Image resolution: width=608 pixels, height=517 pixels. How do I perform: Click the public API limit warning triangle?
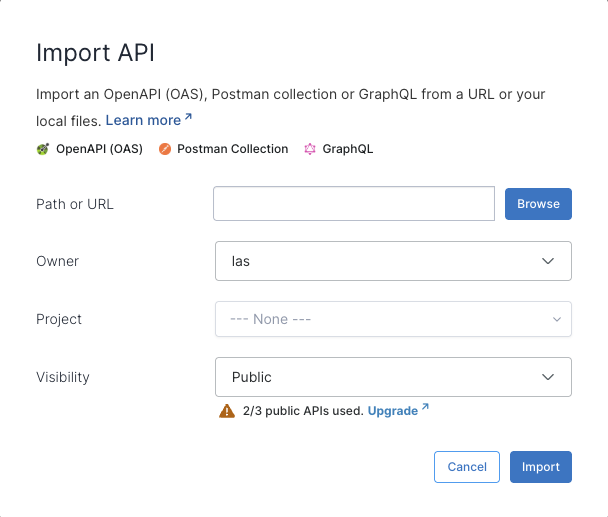pyautogui.click(x=227, y=411)
